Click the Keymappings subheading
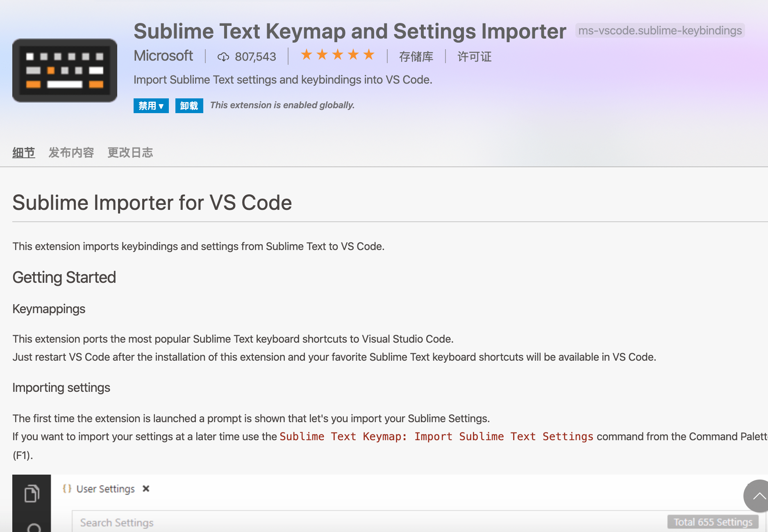This screenshot has height=532, width=768. 49,309
